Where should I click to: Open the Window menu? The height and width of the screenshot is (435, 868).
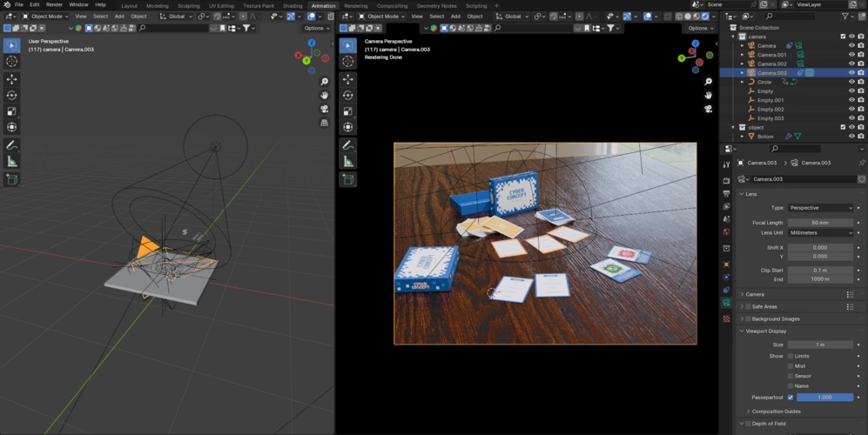(78, 4)
